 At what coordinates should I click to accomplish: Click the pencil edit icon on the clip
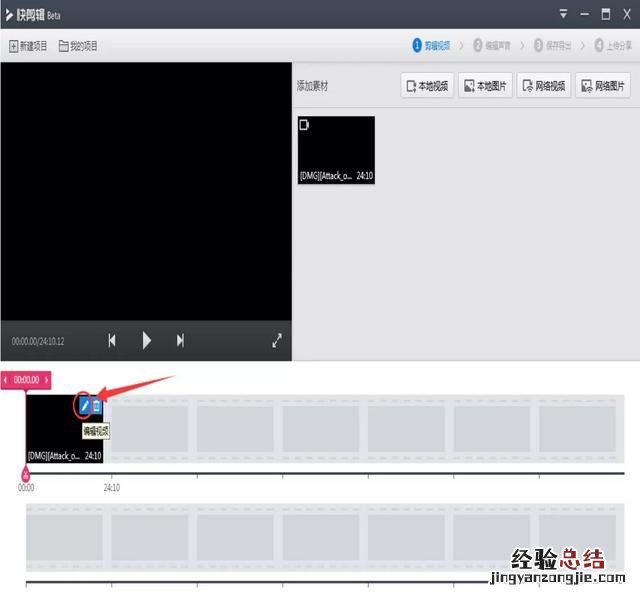[x=84, y=406]
